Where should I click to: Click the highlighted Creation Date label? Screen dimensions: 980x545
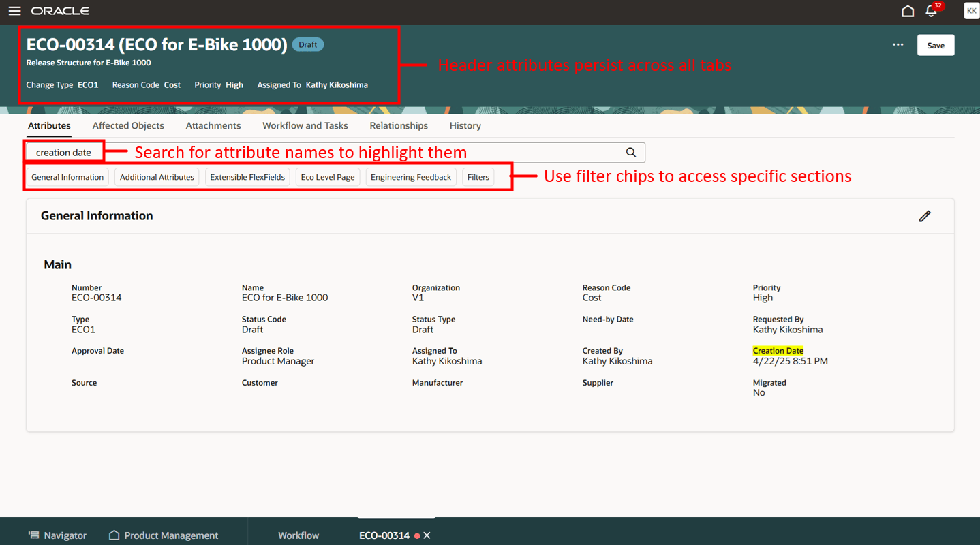[778, 351]
